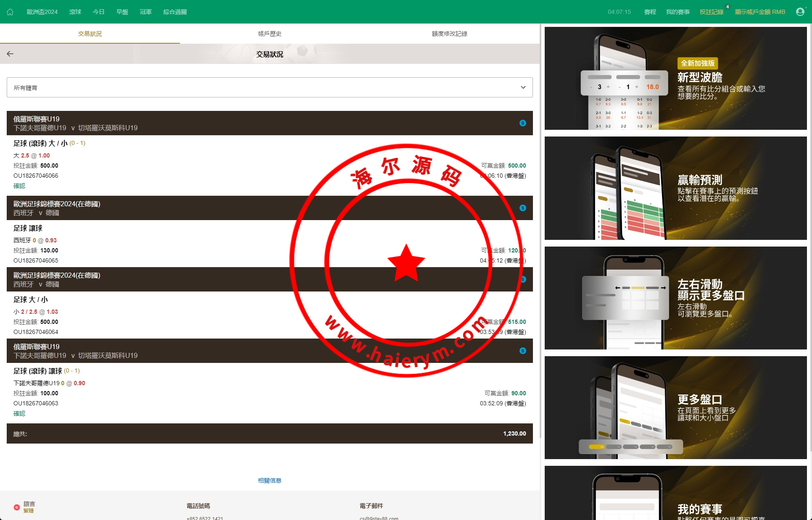Open 投註記錄 with badge count
This screenshot has height=520, width=812.
point(711,12)
